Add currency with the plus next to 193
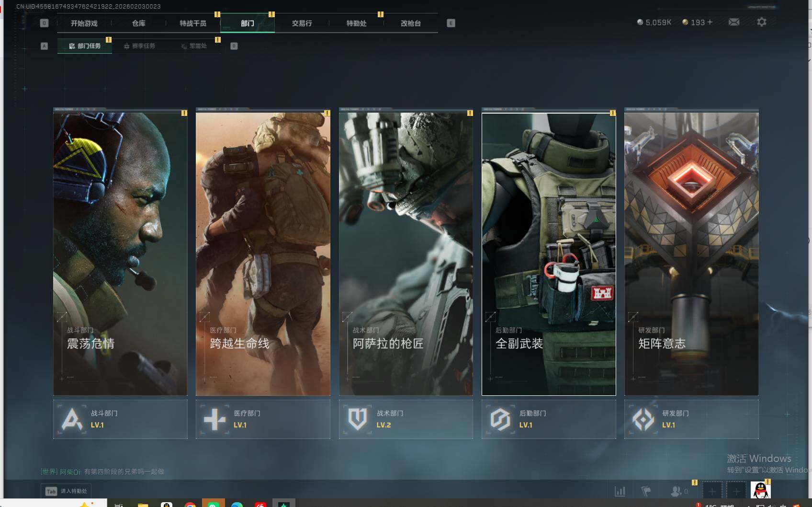 click(710, 22)
